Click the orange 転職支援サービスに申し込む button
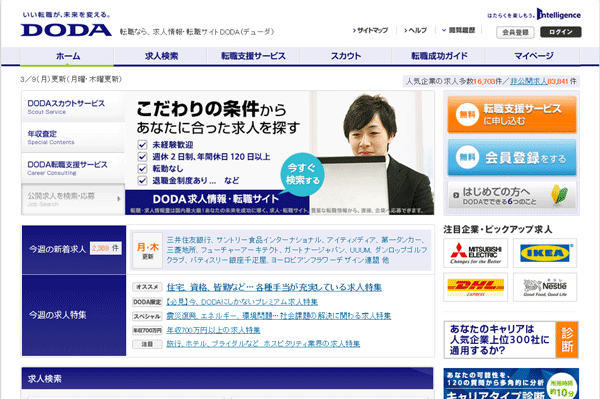Screen dimensions: 600x399 click(x=512, y=114)
